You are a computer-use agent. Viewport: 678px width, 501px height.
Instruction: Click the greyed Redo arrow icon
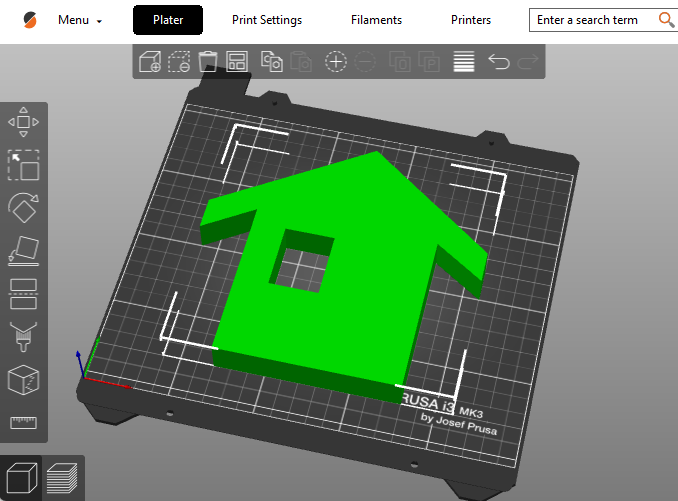(528, 62)
